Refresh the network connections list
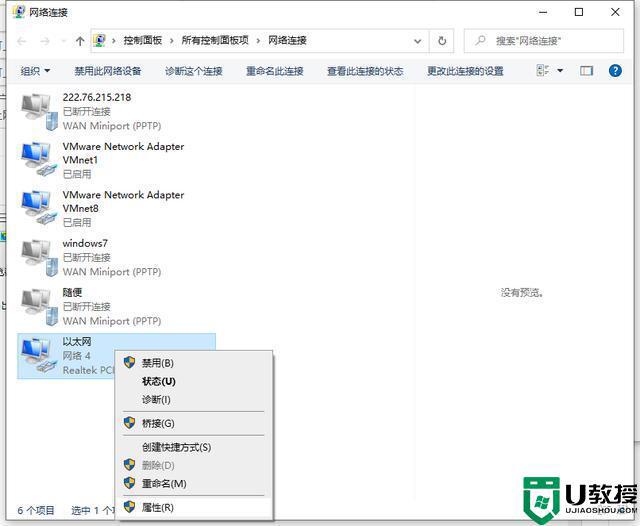The image size is (640, 526). click(x=442, y=41)
